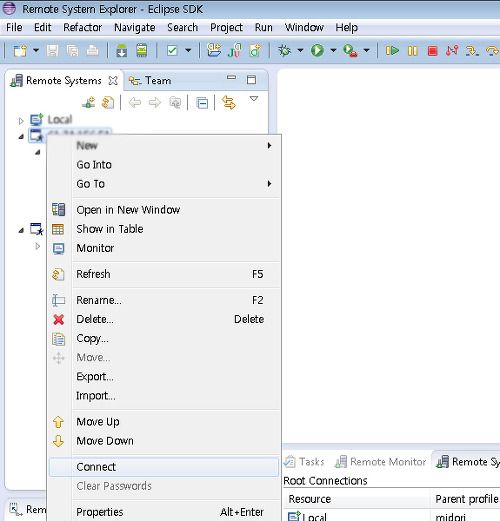Switch to the Team tab
Screen dimensions: 500x521
[x=150, y=81]
